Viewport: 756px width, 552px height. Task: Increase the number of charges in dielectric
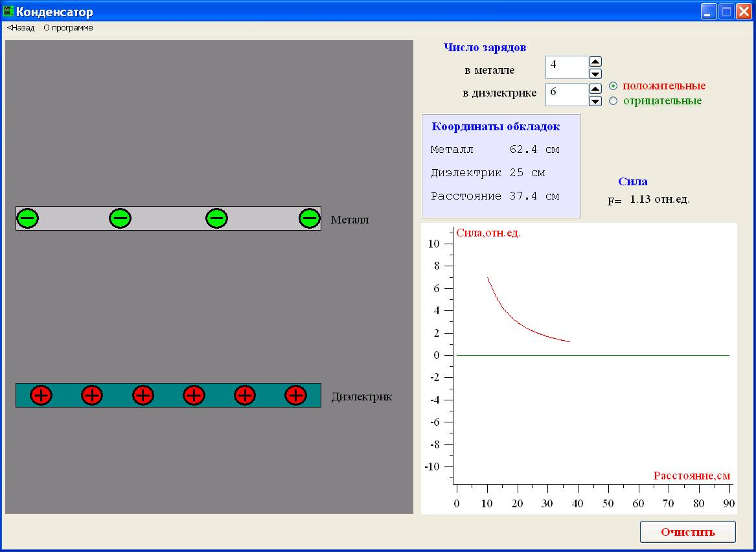595,89
